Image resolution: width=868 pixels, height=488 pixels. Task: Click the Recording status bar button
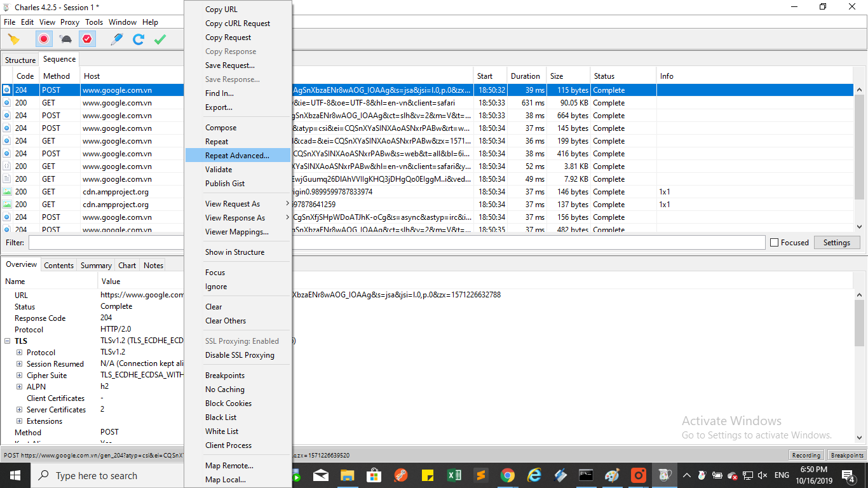pos(806,455)
